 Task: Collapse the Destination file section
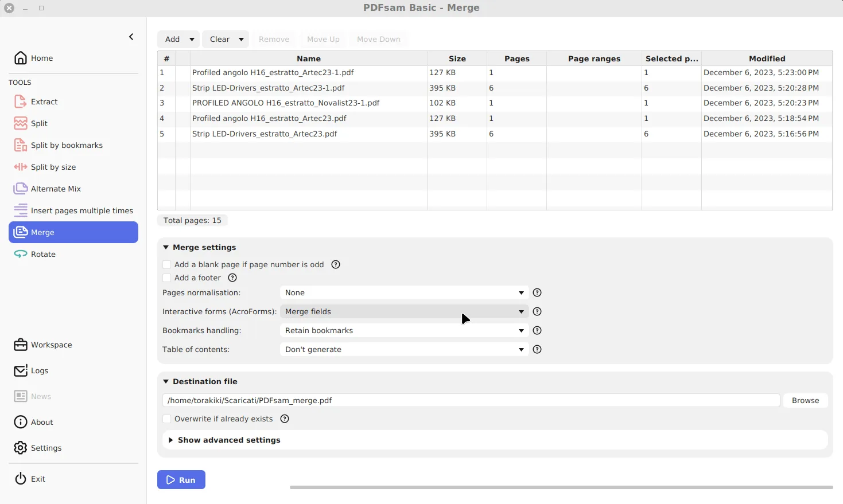(166, 381)
